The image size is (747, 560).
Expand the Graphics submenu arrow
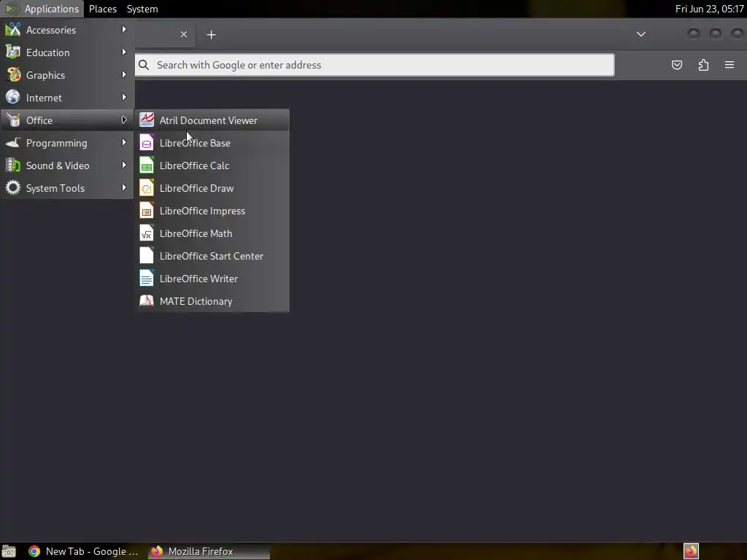[124, 75]
